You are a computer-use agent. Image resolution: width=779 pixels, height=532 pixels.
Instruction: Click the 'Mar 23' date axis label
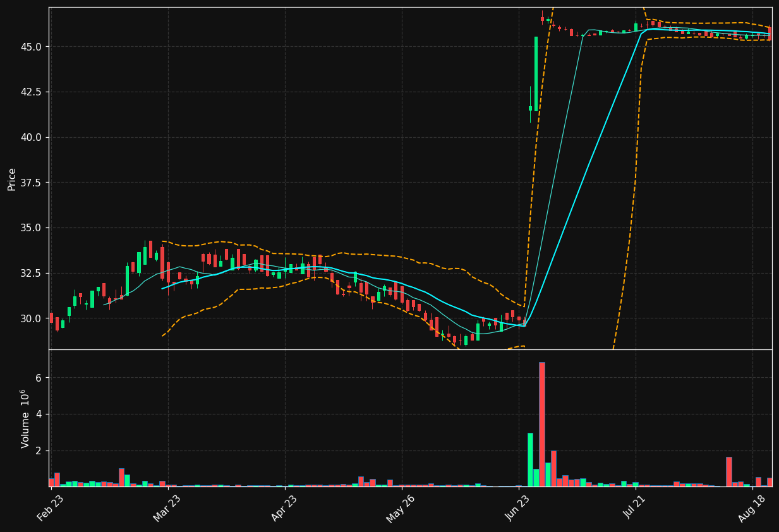167,507
